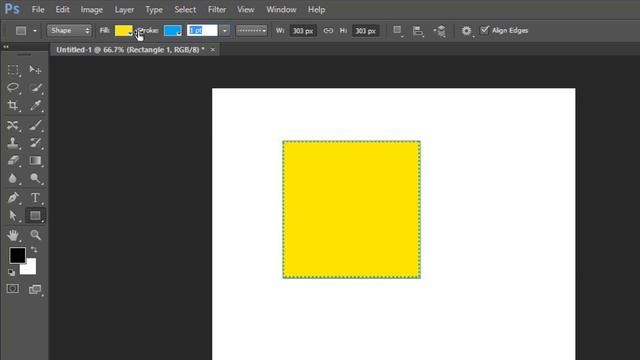Select the Dodge tool
640x360 pixels.
click(36, 178)
